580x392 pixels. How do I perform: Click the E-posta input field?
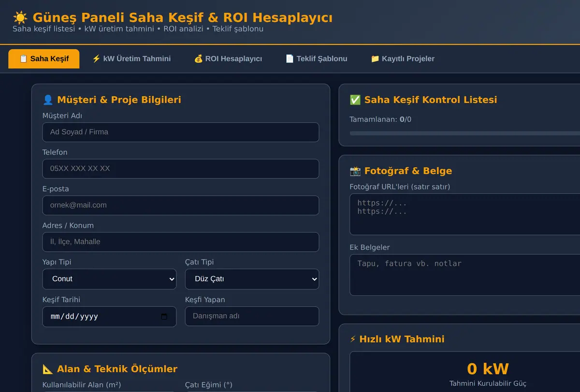[x=181, y=205]
